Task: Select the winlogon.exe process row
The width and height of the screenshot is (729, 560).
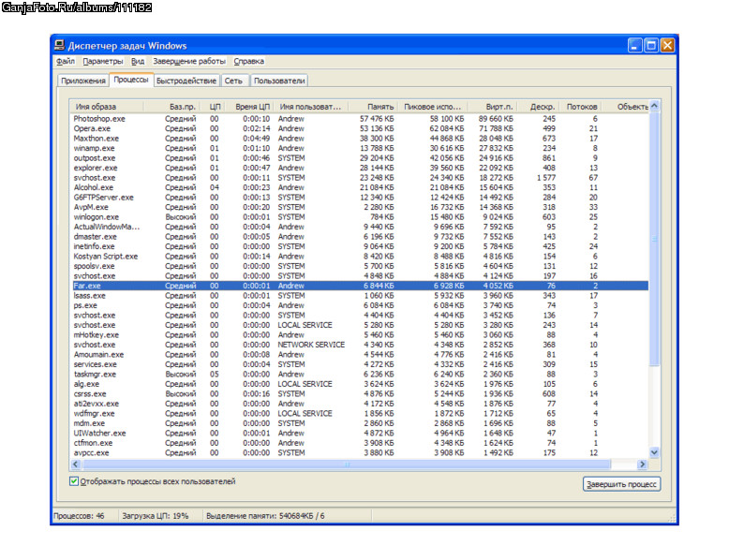Action: [x=360, y=217]
